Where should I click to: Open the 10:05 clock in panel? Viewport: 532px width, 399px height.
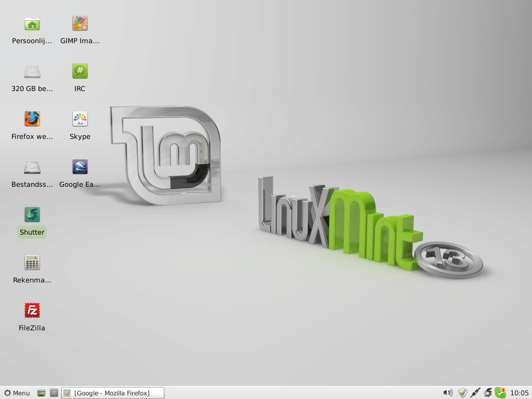click(519, 393)
